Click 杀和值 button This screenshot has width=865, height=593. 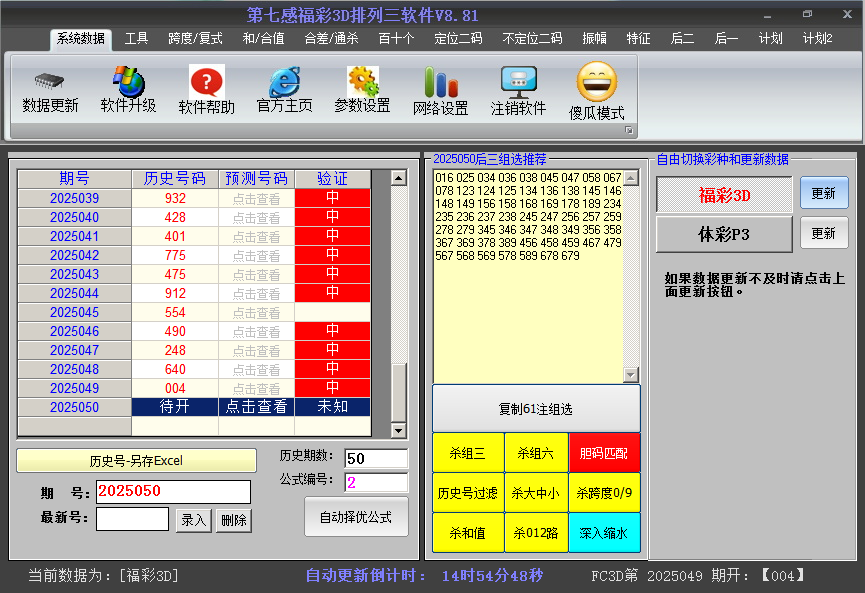pyautogui.click(x=468, y=533)
